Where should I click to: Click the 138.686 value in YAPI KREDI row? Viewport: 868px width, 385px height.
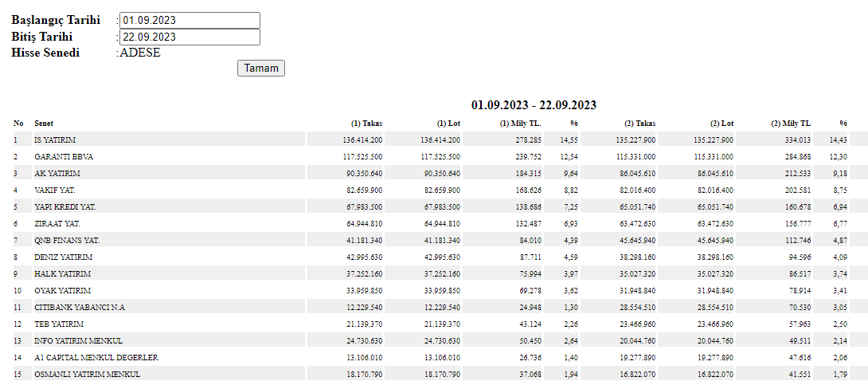[529, 206]
